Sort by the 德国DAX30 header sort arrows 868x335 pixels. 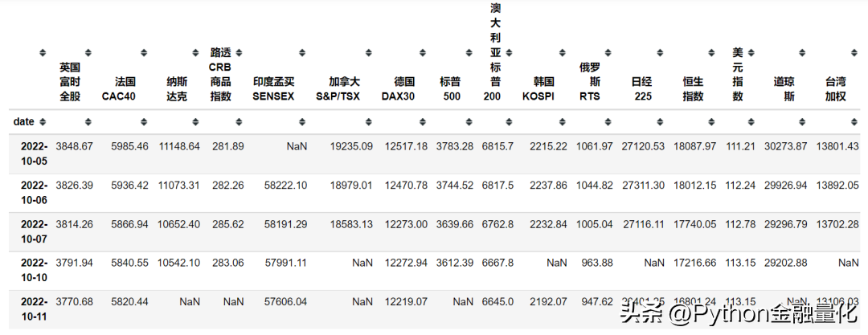coord(423,53)
